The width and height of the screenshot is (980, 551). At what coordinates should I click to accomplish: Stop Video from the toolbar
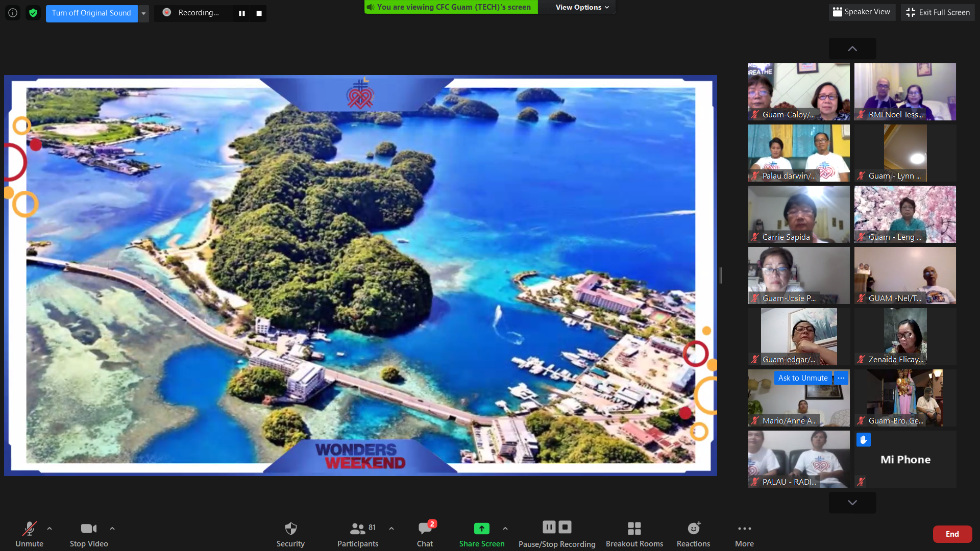[x=89, y=534]
